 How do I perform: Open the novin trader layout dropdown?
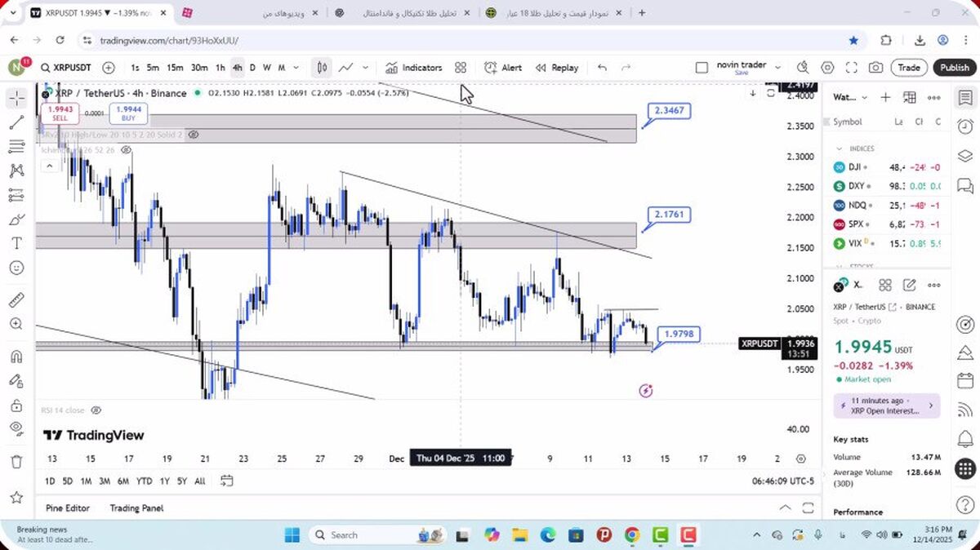[777, 68]
